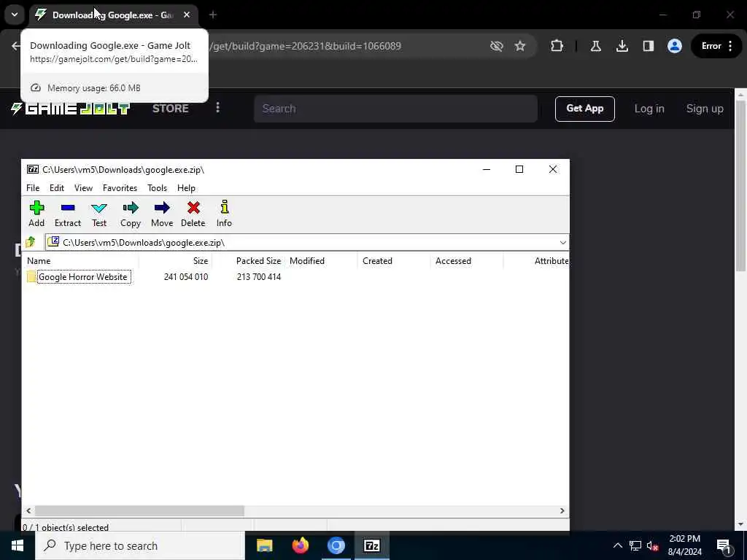The height and width of the screenshot is (560, 747).
Task: Click the Add button in 7-Zip toolbar
Action: (36, 214)
